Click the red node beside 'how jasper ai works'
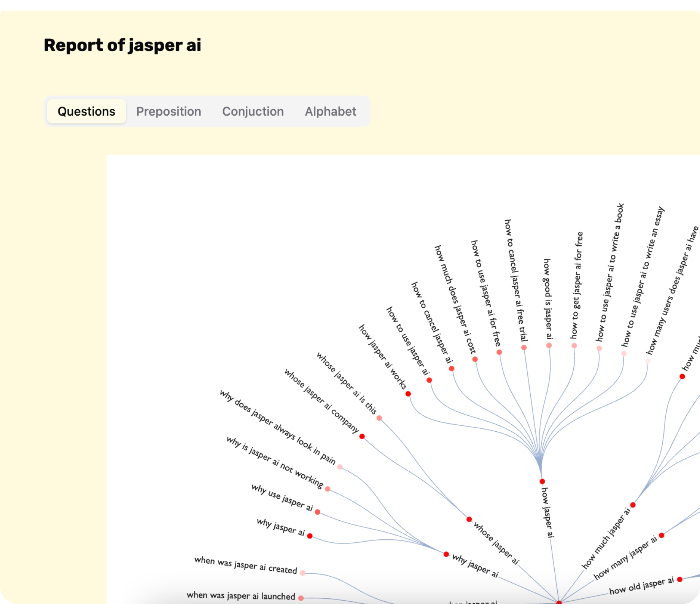 click(x=408, y=394)
